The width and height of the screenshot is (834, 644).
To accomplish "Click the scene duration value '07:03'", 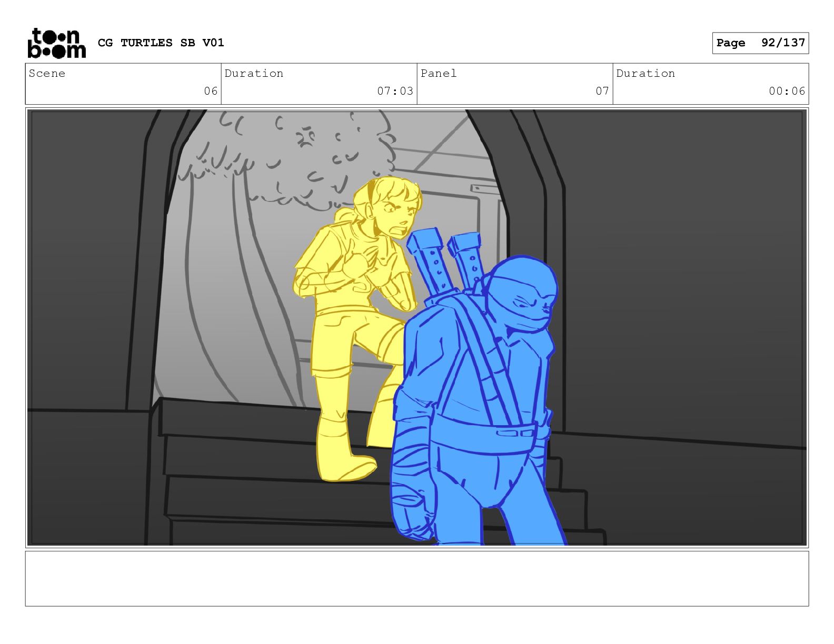I will click(395, 91).
